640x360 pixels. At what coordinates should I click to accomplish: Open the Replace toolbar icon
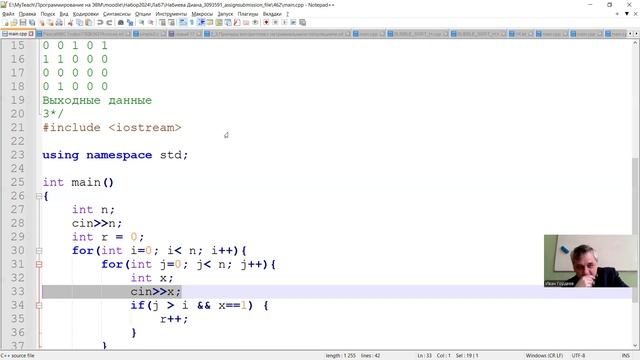(x=130, y=22)
